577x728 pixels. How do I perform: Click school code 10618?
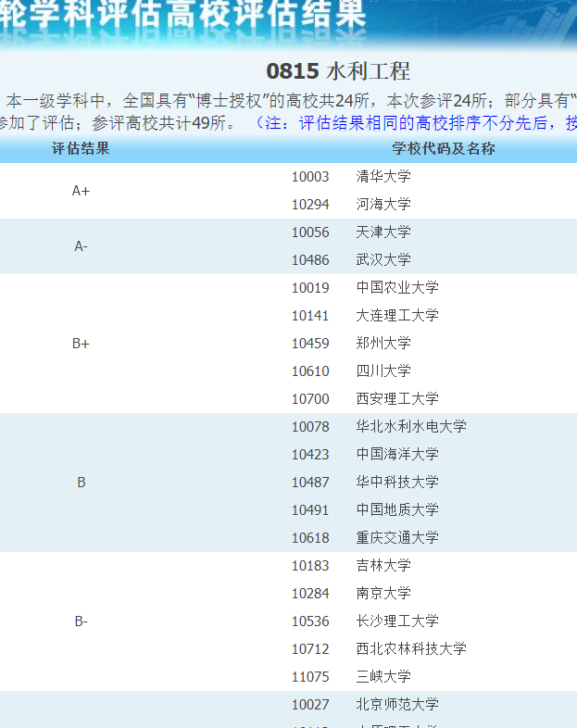click(x=310, y=538)
